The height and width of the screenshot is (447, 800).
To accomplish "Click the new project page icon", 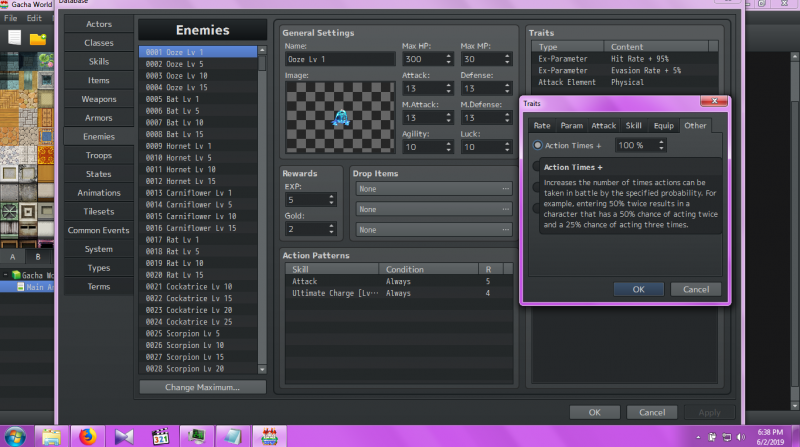I will click(14, 38).
